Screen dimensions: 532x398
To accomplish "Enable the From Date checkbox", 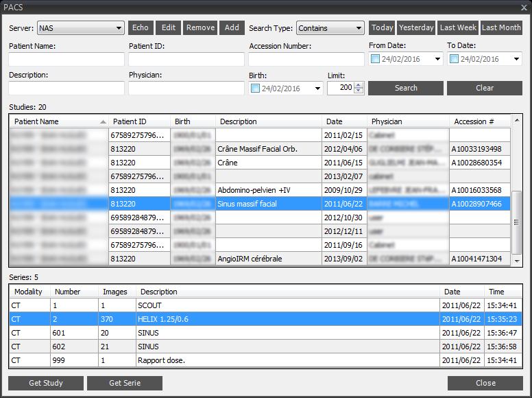I will tap(375, 59).
